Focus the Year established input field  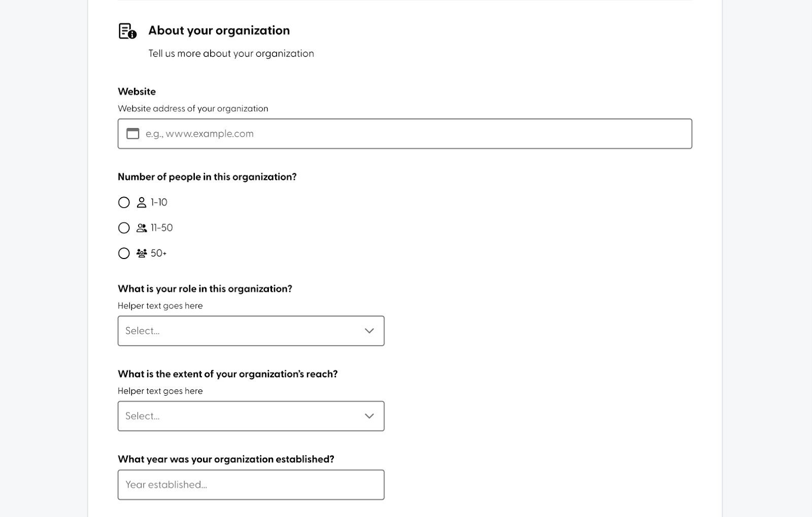click(x=251, y=485)
